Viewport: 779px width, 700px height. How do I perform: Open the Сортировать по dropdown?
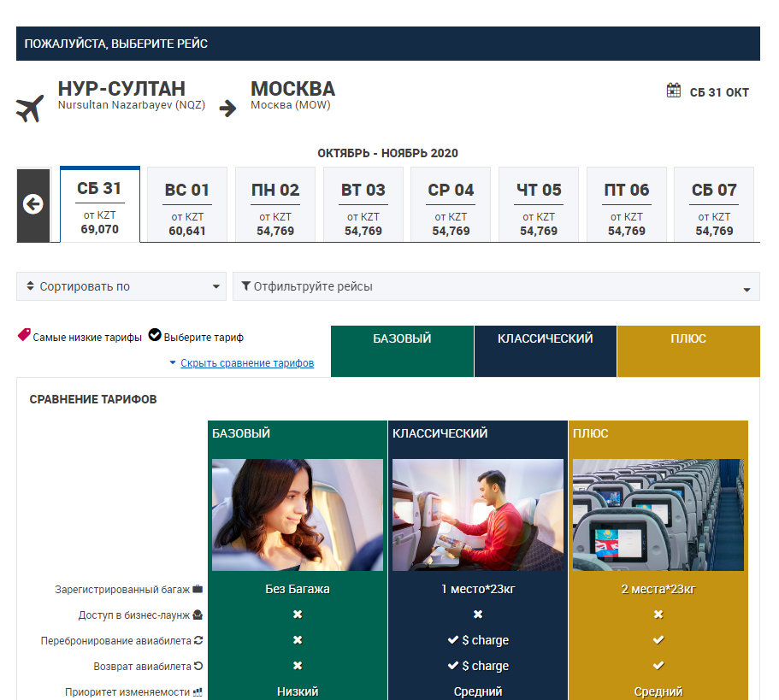pyautogui.click(x=121, y=286)
